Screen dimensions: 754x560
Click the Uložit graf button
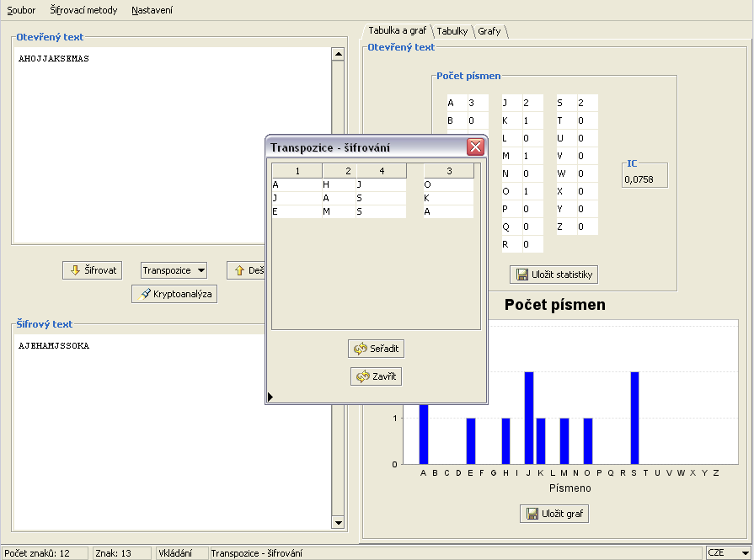coord(554,514)
